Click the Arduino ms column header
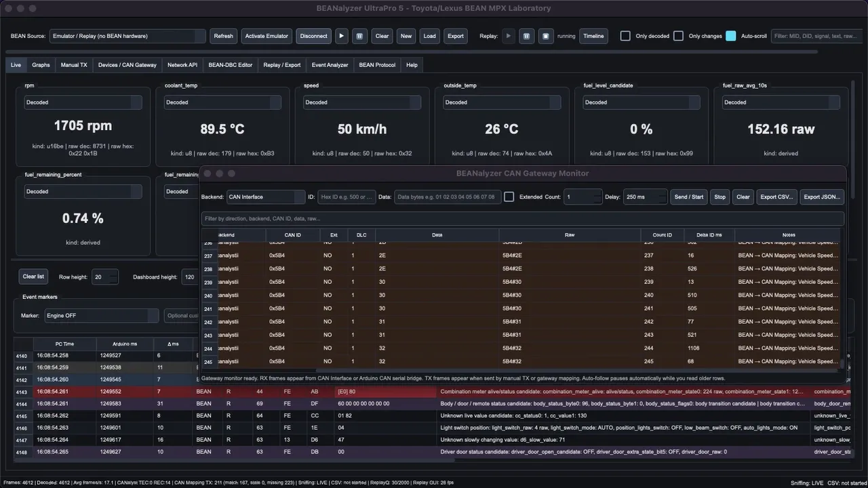The image size is (868, 488). (124, 344)
